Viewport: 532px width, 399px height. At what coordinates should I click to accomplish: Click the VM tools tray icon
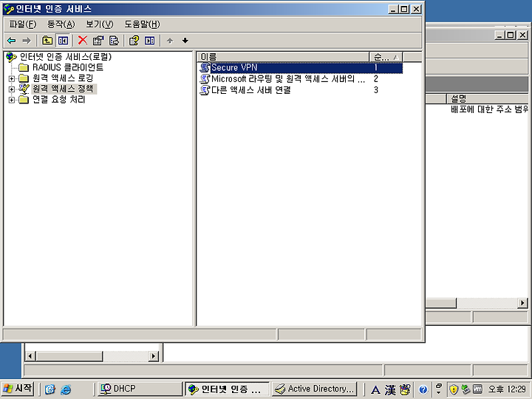click(477, 389)
